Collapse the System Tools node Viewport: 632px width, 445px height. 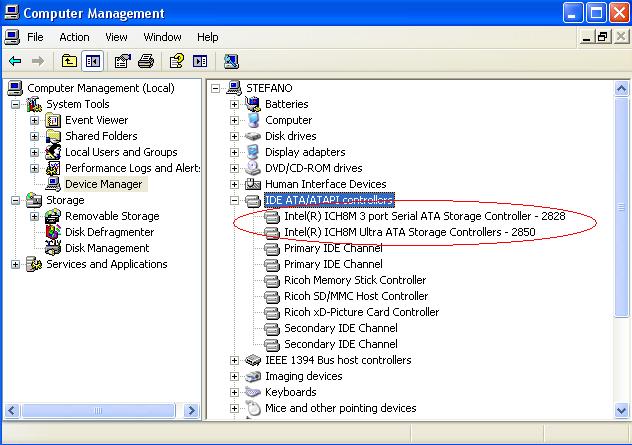coord(15,104)
